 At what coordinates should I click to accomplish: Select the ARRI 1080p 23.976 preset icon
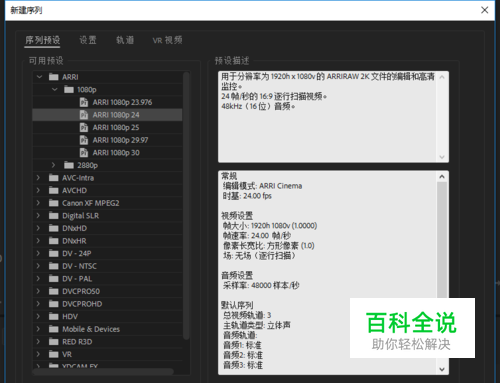(x=84, y=102)
